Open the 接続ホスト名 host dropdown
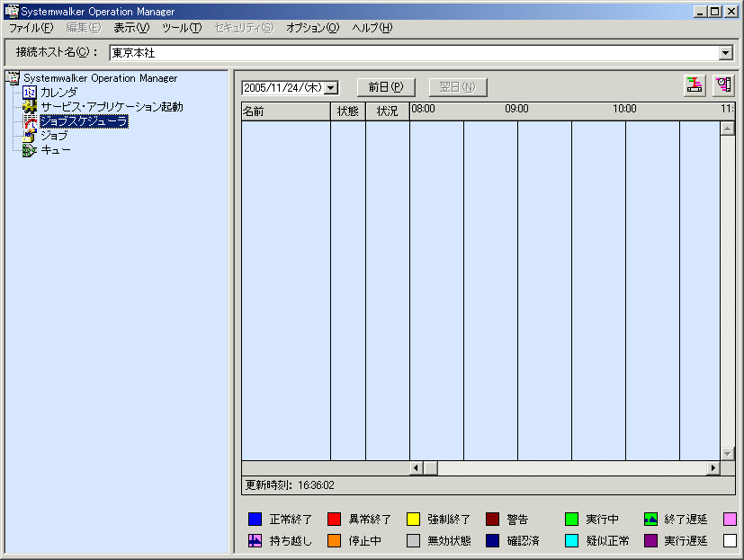 pyautogui.click(x=726, y=53)
